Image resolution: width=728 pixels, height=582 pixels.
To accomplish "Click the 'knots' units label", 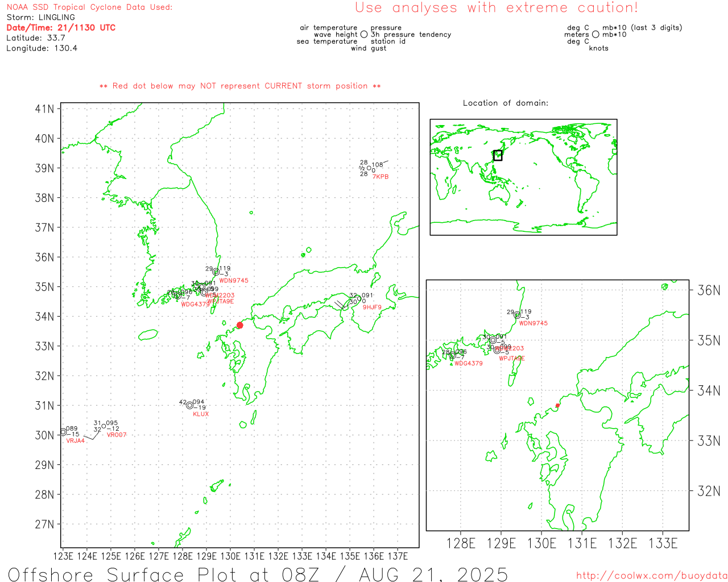I will click(x=599, y=48).
